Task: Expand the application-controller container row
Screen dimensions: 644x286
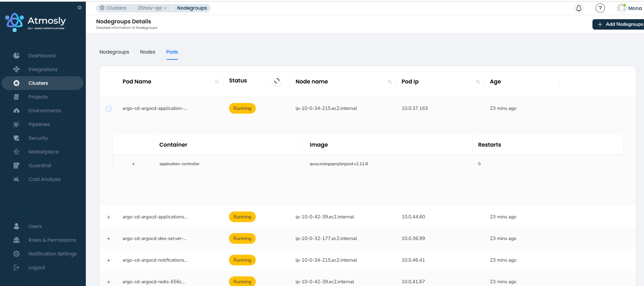Action: (133, 164)
